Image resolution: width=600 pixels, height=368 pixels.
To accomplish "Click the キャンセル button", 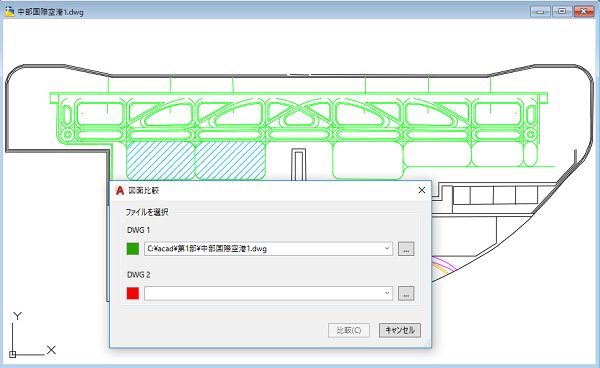I will coord(400,330).
